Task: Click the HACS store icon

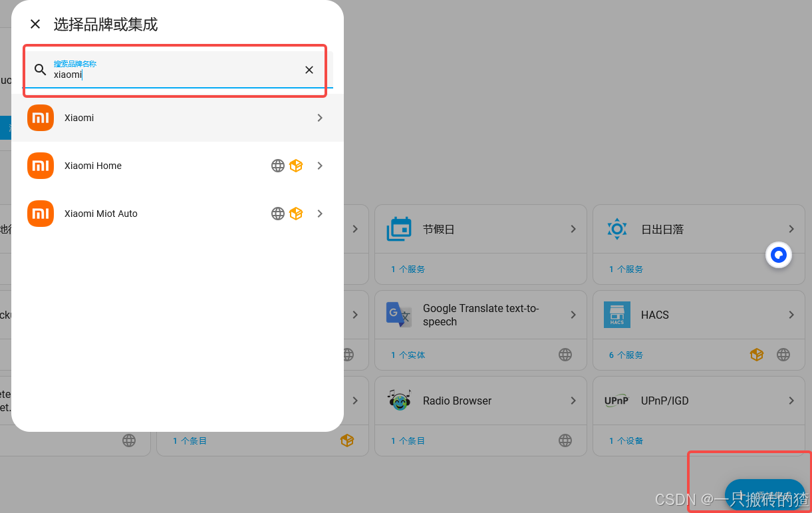Action: coord(617,315)
